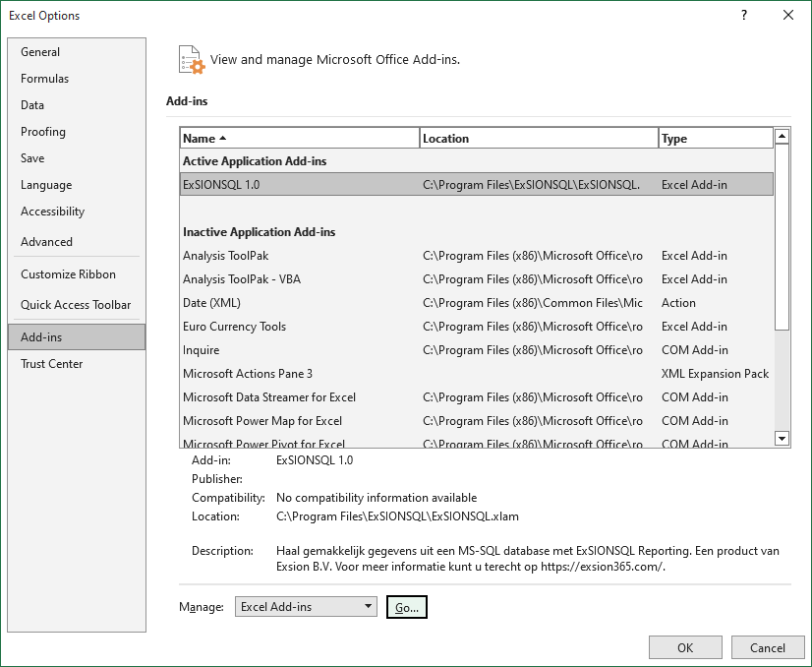Sort add-ins by Name column header
Viewport: 812px width, 667px height.
(300, 139)
